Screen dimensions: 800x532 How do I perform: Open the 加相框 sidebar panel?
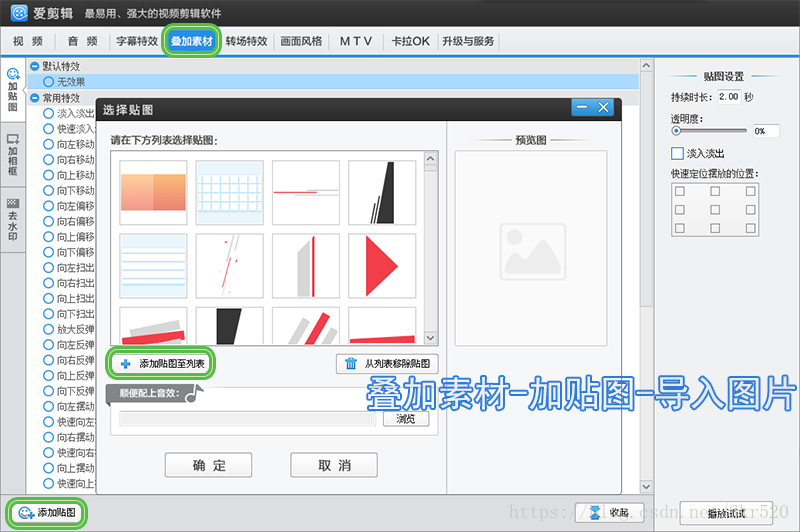click(13, 154)
